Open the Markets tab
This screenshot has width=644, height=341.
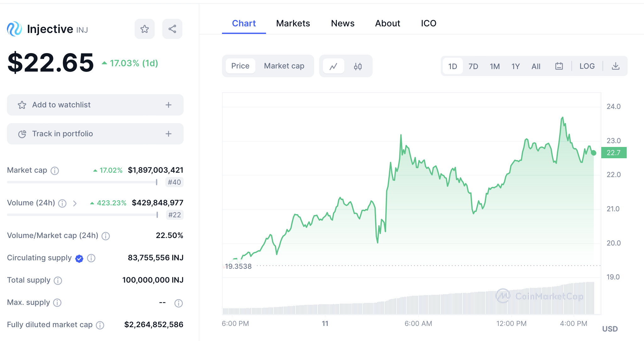click(x=293, y=23)
